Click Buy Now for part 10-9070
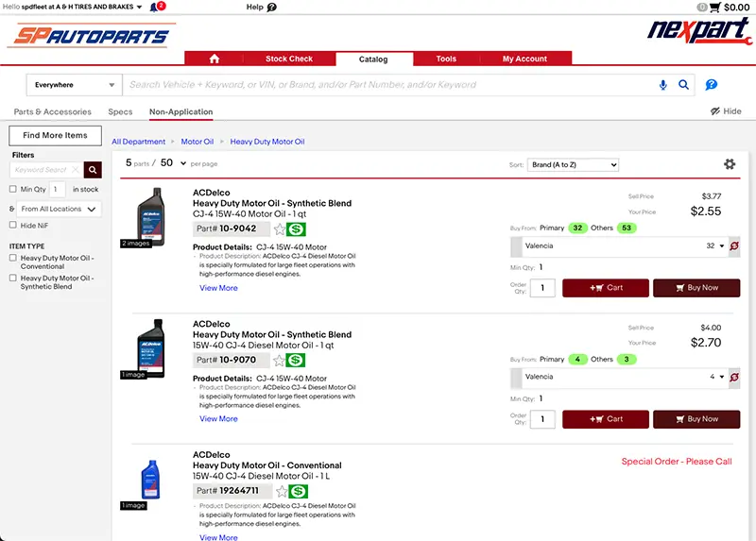 (x=696, y=419)
